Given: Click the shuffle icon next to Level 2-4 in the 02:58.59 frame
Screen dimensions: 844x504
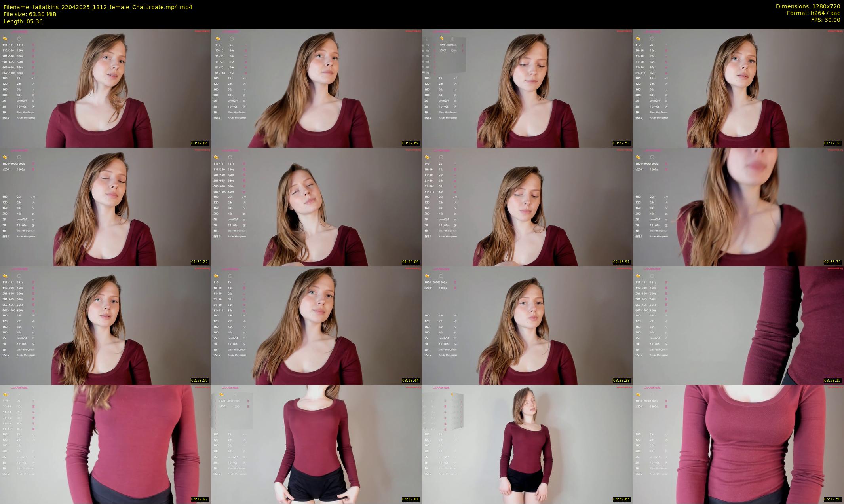Looking at the screenshot, I should [x=33, y=338].
